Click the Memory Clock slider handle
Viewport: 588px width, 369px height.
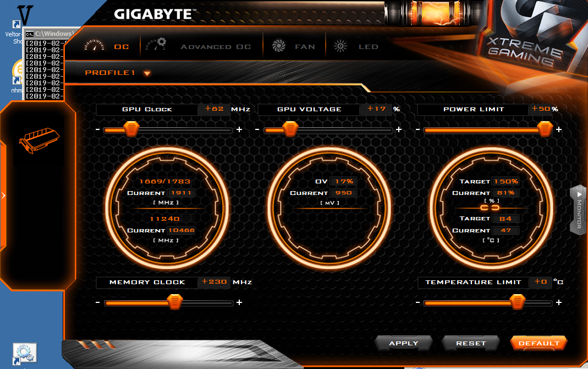(174, 302)
